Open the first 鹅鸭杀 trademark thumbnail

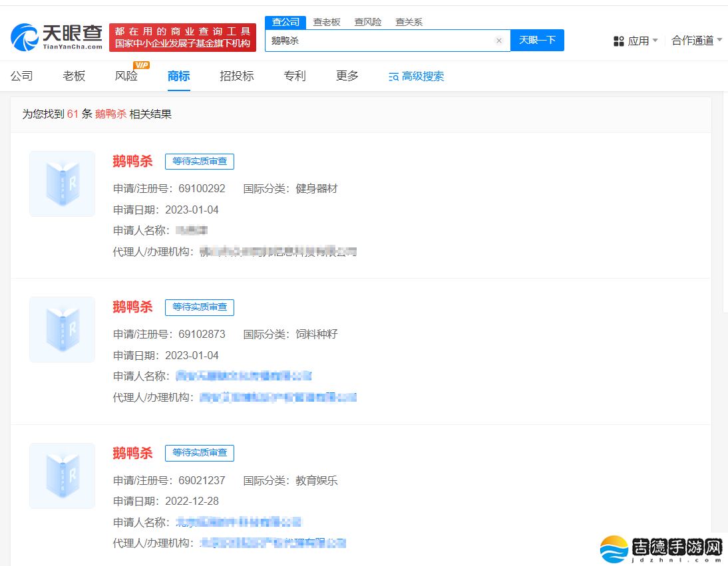pyautogui.click(x=62, y=184)
